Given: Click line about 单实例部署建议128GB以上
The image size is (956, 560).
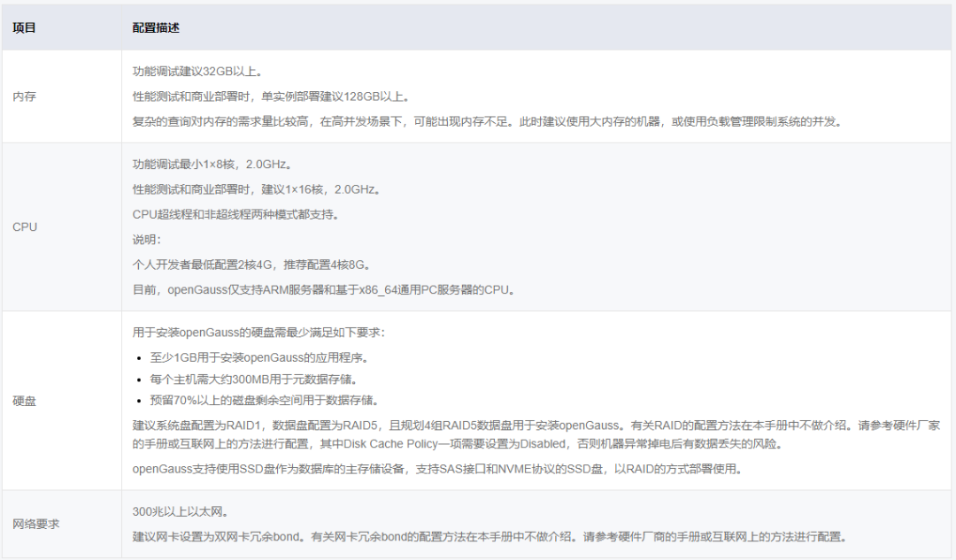Looking at the screenshot, I should pos(272,97).
